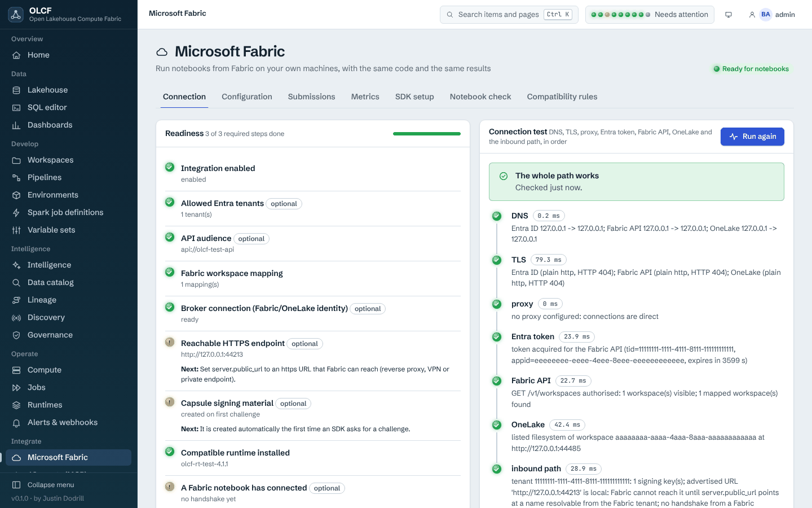Click the DNS step success checkmark
Viewport: 812px width, 508px height.
click(497, 216)
